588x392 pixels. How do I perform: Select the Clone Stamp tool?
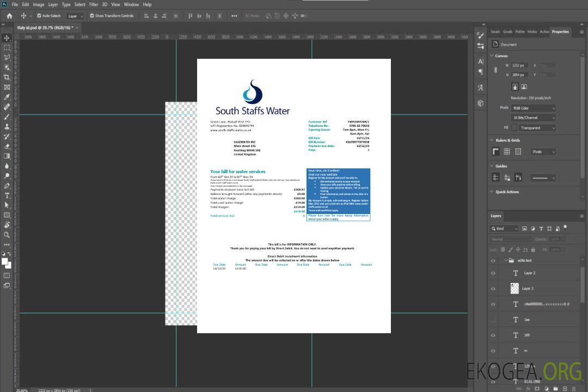[x=7, y=126]
